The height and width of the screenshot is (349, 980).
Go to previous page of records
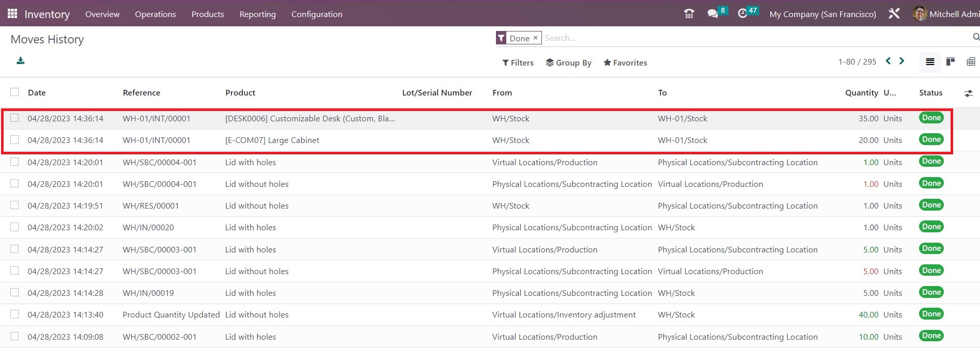click(x=888, y=61)
